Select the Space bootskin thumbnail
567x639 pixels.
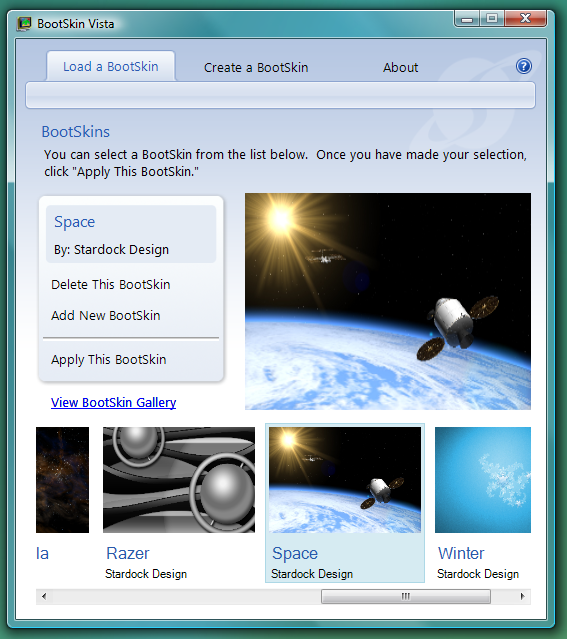(345, 480)
